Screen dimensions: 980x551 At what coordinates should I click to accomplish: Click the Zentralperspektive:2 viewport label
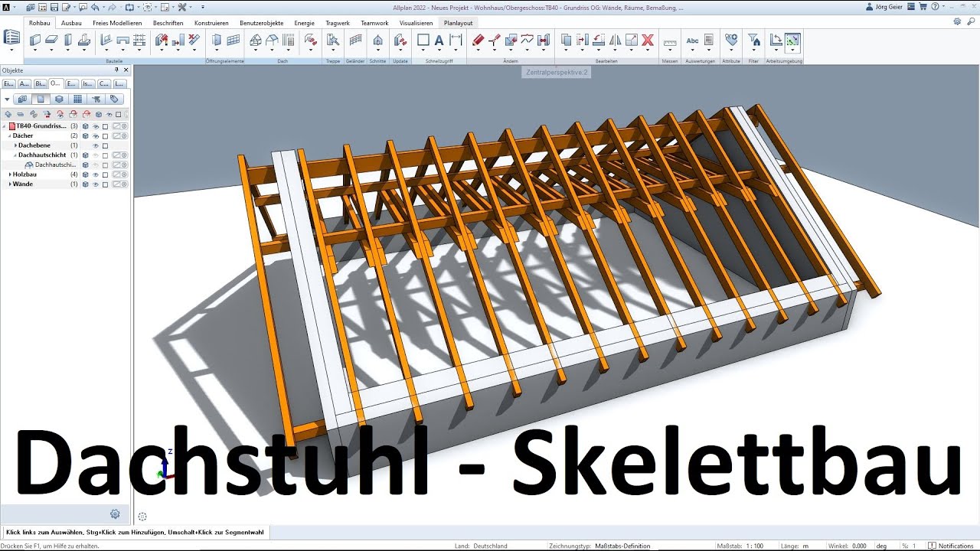coord(557,72)
